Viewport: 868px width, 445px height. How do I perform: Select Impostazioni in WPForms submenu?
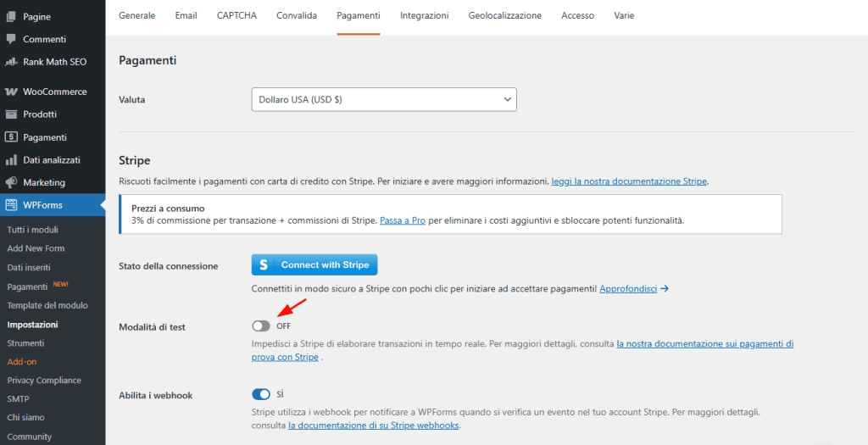coord(33,325)
